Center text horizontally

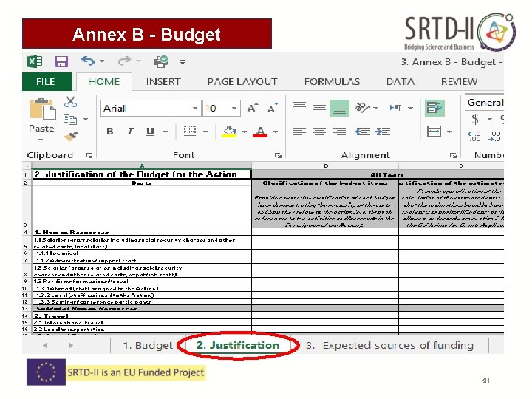click(319, 132)
